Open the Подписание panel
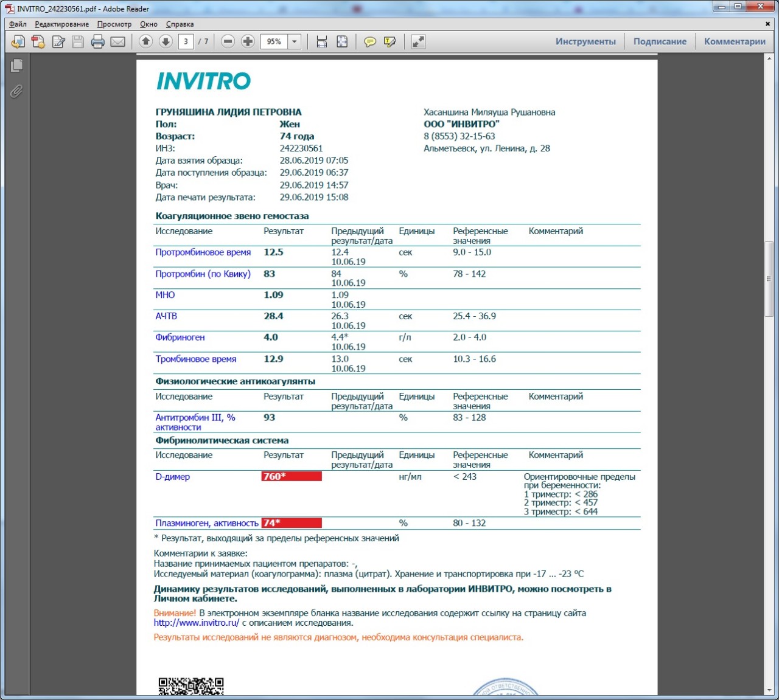The height and width of the screenshot is (700, 779). point(660,41)
